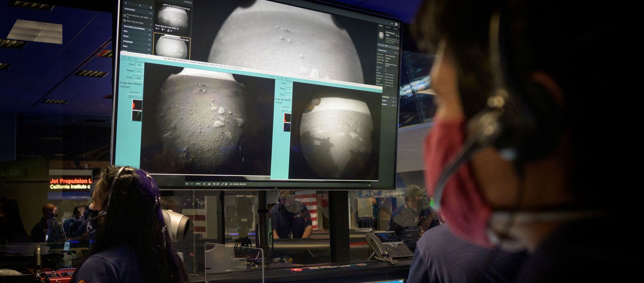Viewport: 644px width, 283px height.
Task: Click empty Samp field in right xvd window
Action: [289, 89]
